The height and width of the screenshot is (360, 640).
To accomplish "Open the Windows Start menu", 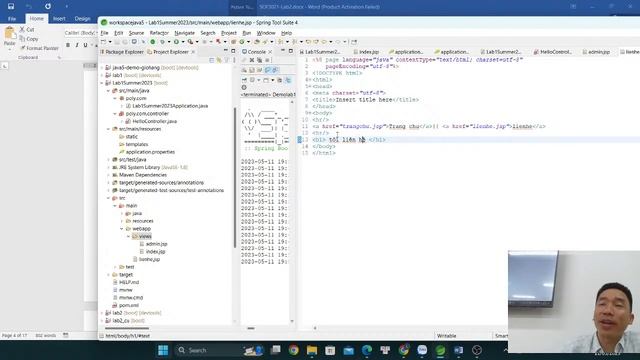I will (163, 350).
